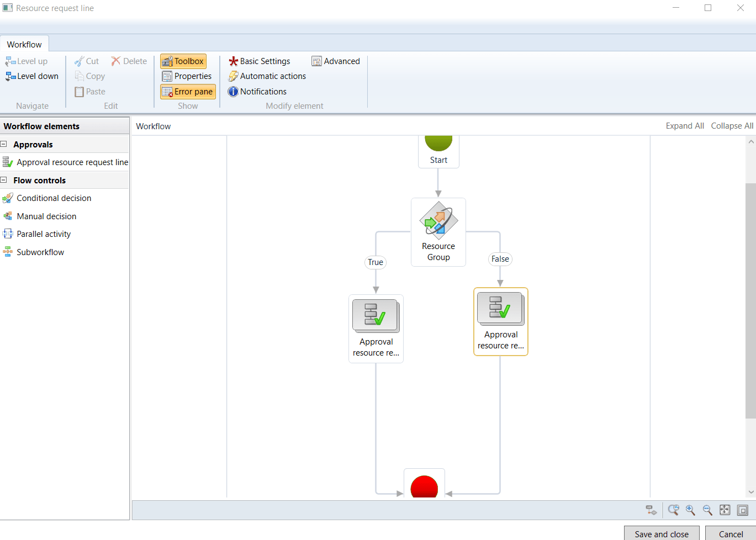
Task: Toggle the Properties pane
Action: (x=187, y=76)
